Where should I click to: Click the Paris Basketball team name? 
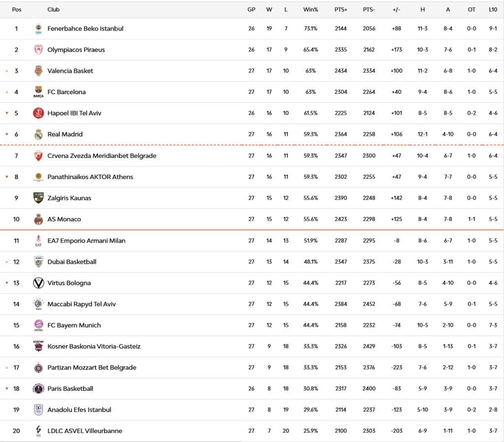pos(70,389)
